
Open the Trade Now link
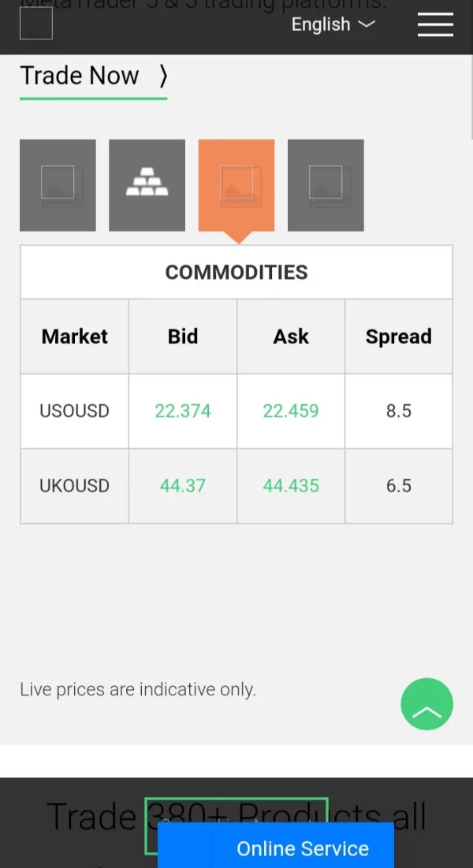click(x=80, y=76)
